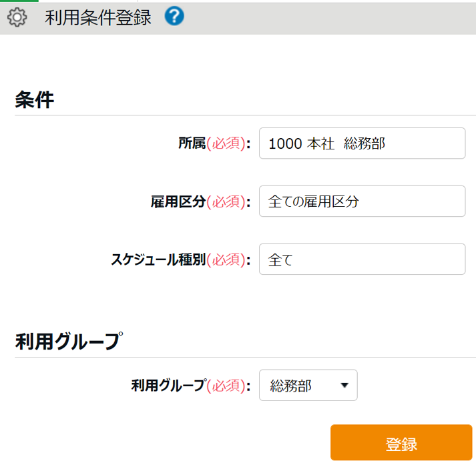Viewport: 476px width, 467px height.
Task: Select the 条件 section heading
Action: [x=34, y=100]
